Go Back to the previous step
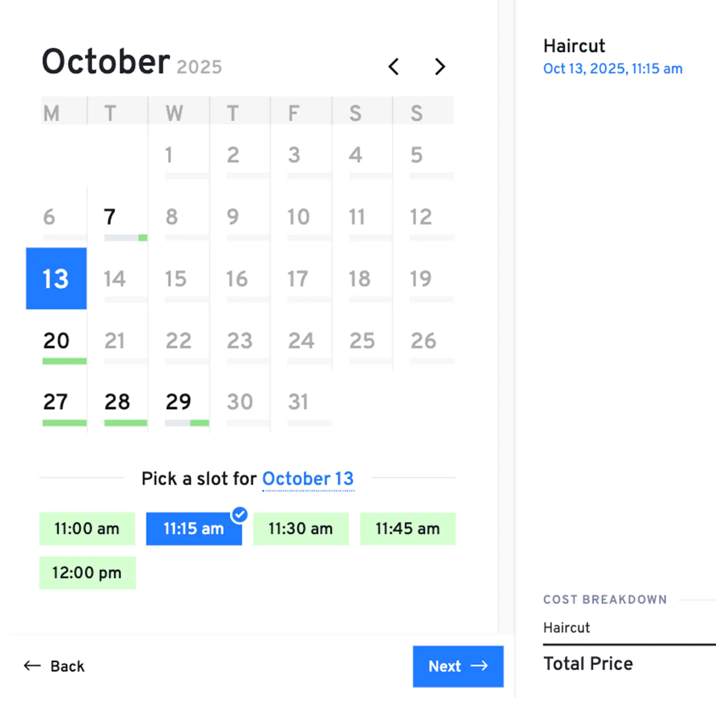 pyautogui.click(x=54, y=666)
